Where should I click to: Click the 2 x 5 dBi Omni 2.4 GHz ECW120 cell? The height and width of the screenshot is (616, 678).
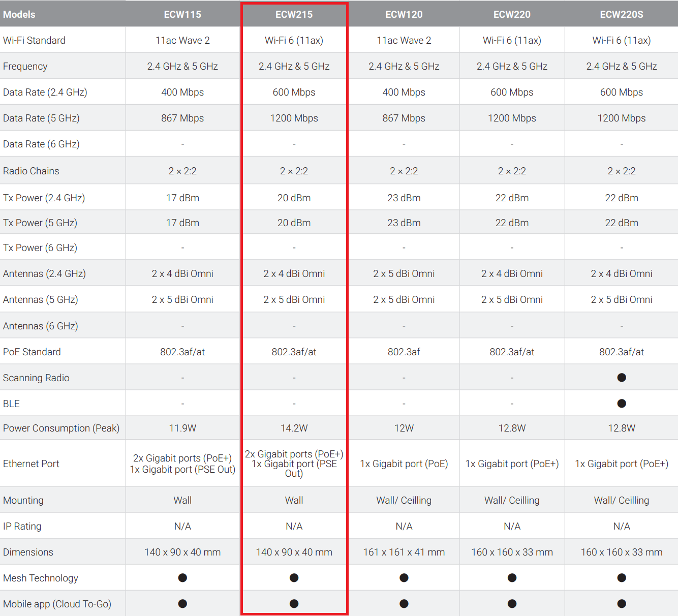[404, 273]
